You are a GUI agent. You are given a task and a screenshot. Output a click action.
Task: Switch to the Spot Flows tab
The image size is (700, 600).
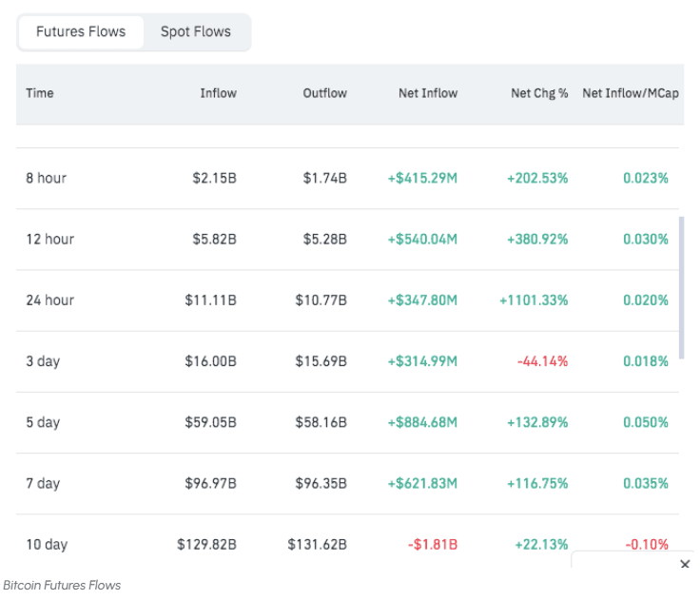[x=195, y=31]
